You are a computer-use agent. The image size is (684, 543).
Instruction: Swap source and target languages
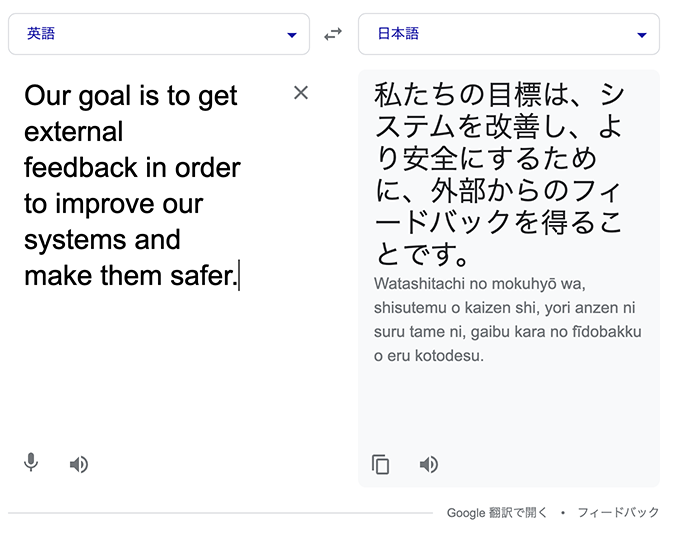[333, 34]
